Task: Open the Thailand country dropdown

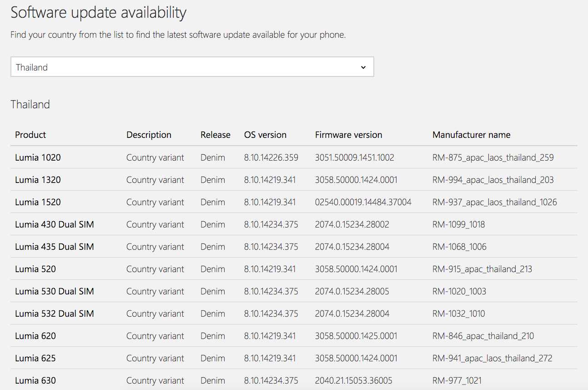Action: [x=191, y=67]
